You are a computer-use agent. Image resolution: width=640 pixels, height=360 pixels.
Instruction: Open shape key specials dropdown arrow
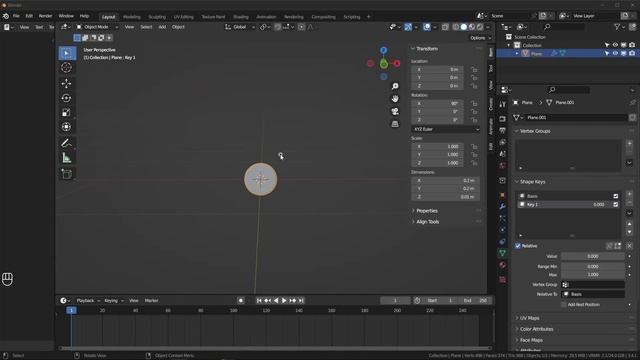[629, 213]
